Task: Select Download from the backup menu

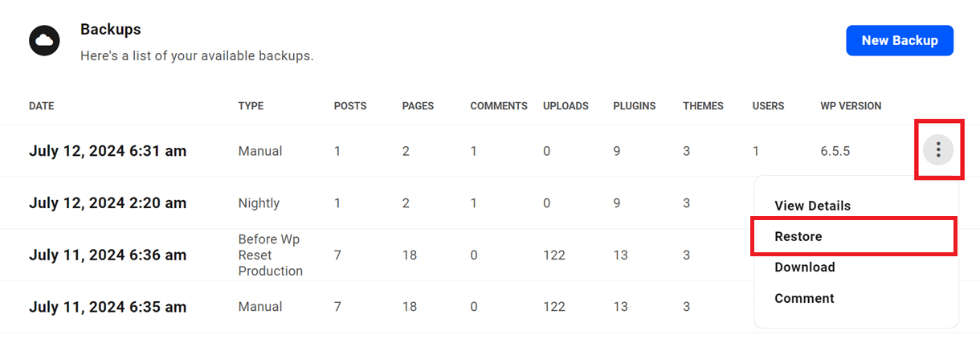Action: point(805,267)
